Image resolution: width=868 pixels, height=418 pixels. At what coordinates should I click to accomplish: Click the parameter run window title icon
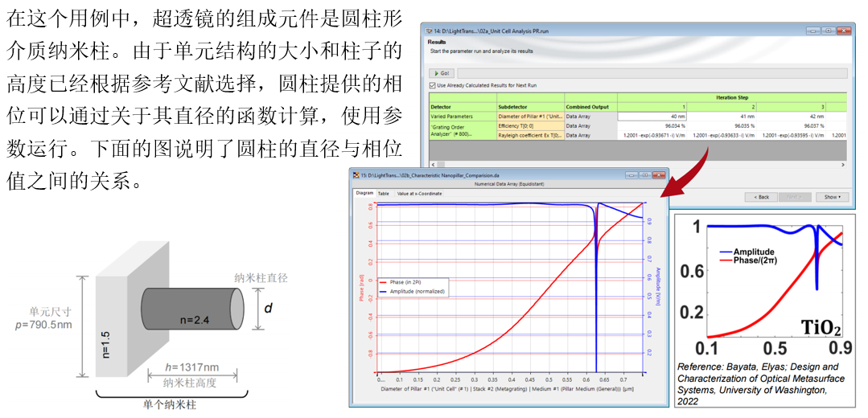[429, 31]
